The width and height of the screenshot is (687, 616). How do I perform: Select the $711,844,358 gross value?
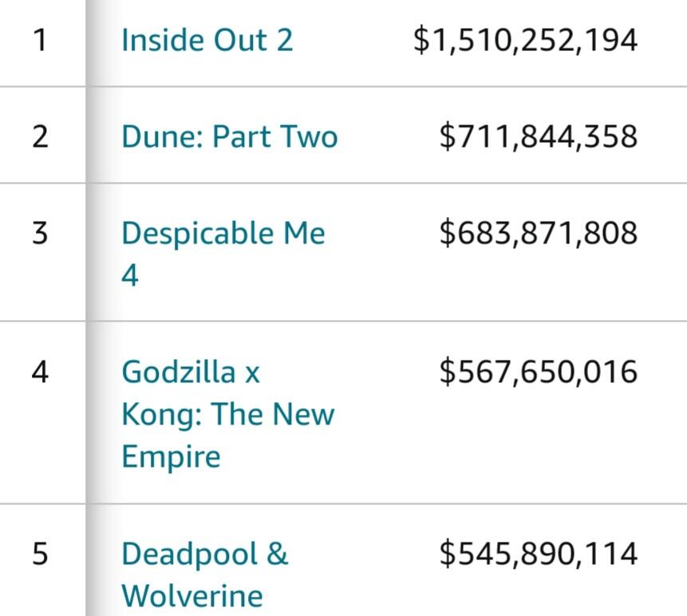pos(538,136)
